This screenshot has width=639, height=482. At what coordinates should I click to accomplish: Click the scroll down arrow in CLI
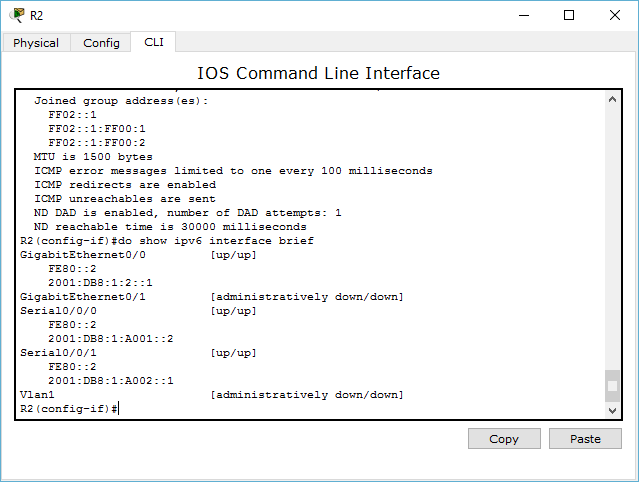click(612, 411)
